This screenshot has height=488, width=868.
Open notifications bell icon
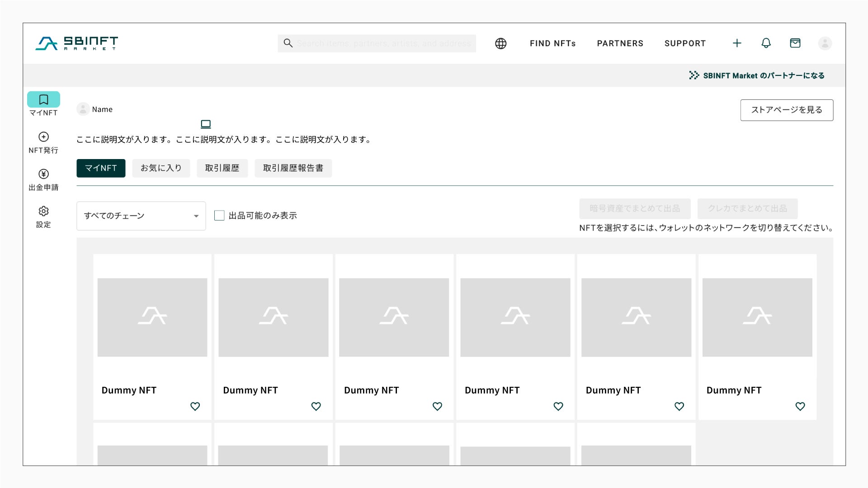[766, 43]
